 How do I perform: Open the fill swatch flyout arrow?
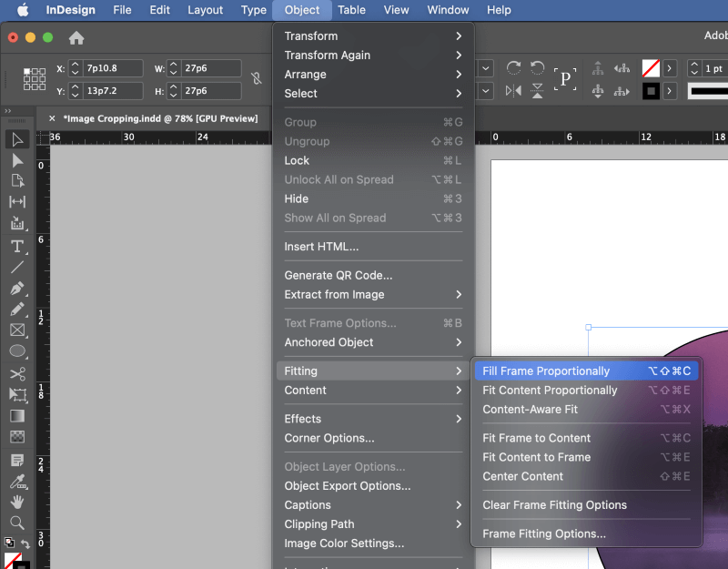point(669,68)
